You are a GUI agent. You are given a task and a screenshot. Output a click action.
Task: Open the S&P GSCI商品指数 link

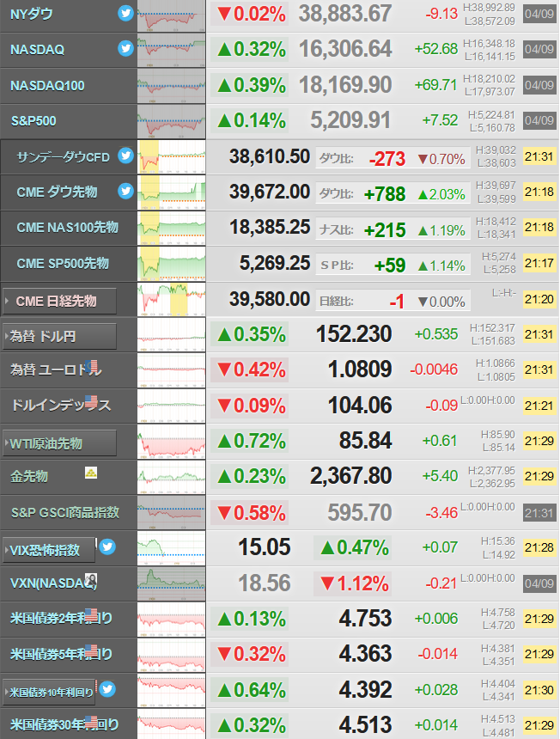65,512
